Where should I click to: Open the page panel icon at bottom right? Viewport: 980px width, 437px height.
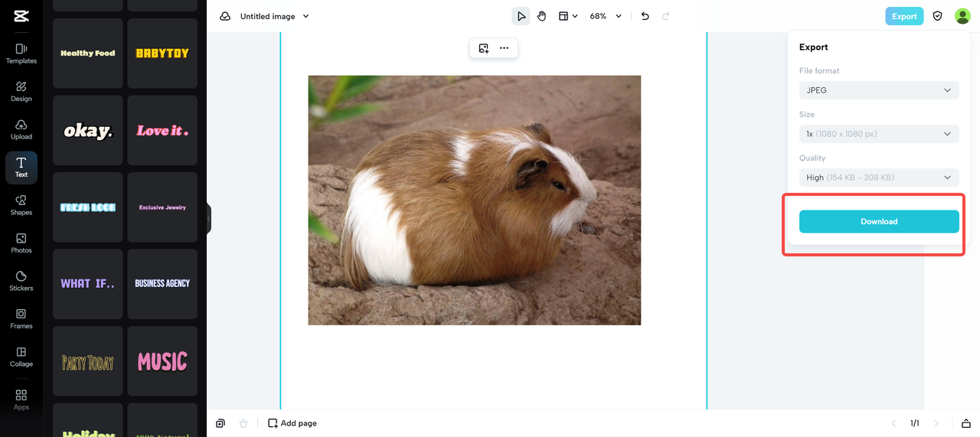(966, 423)
